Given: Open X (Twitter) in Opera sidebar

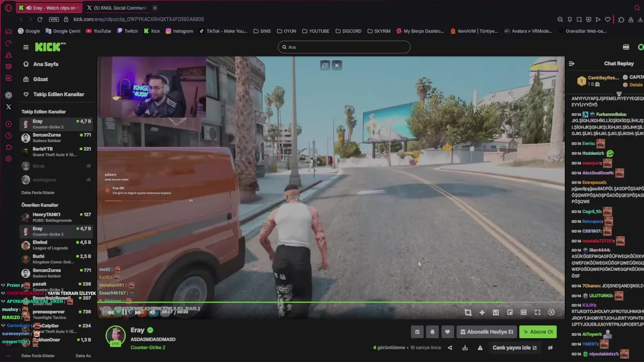Looking at the screenshot, I should (x=9, y=107).
